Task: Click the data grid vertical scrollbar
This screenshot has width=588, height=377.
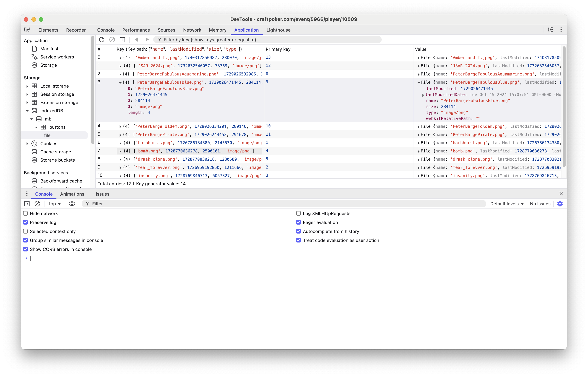Action: 564,107
